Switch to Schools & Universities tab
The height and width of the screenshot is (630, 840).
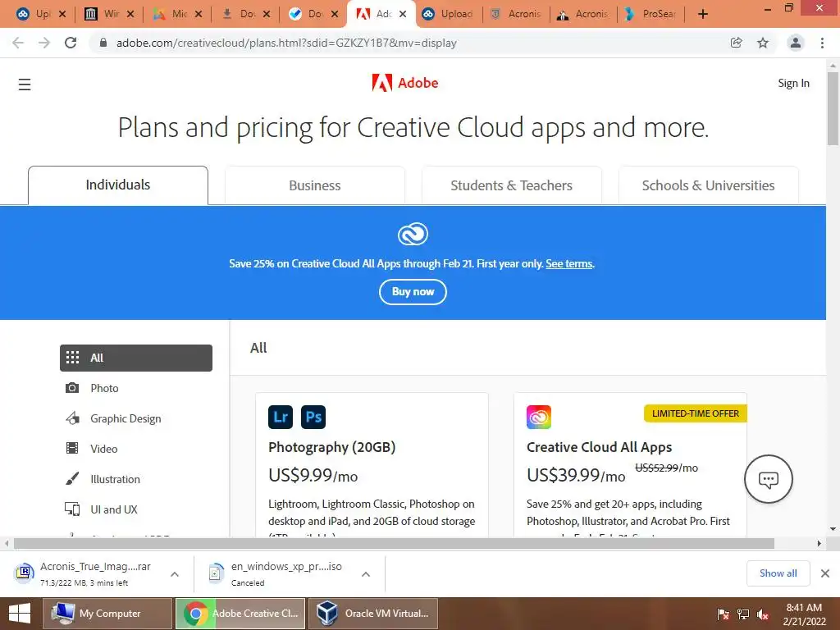pos(708,185)
